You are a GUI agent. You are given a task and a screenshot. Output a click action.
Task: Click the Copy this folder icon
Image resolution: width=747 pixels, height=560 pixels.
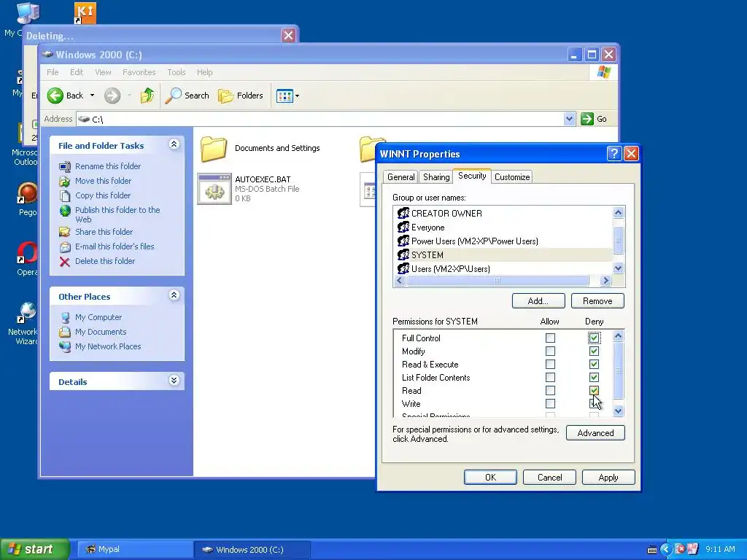click(x=65, y=195)
